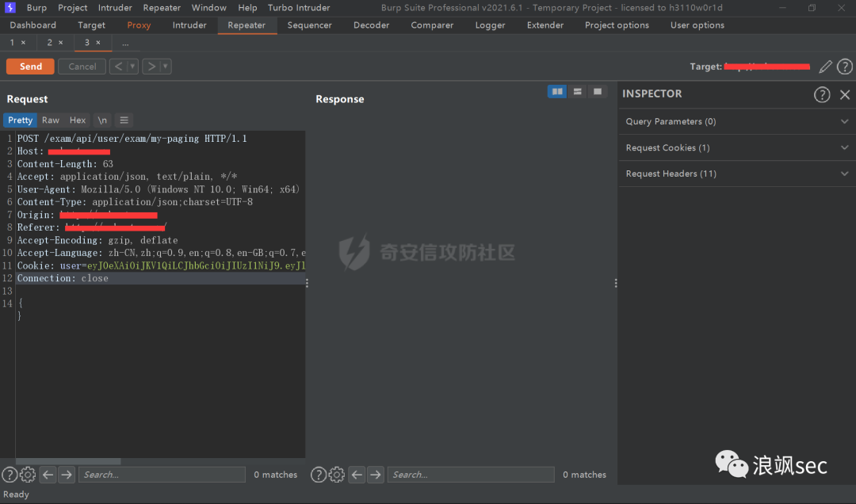The height and width of the screenshot is (504, 856).
Task: Close Repeater tab 1
Action: [23, 43]
